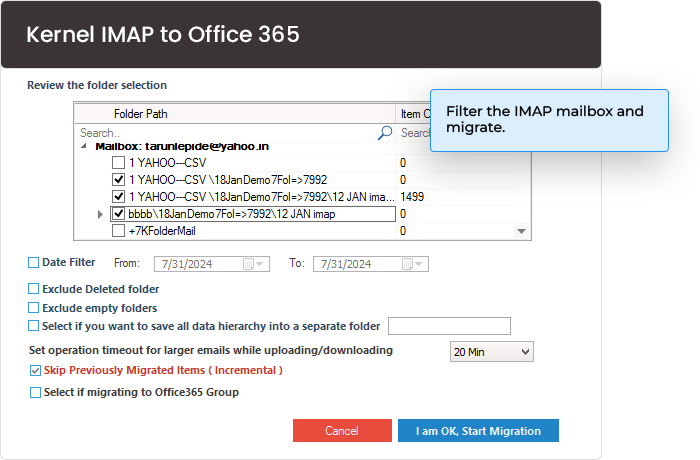The height and width of the screenshot is (460, 700).
Task: Enable Exclude empty folders option
Action: [x=33, y=308]
